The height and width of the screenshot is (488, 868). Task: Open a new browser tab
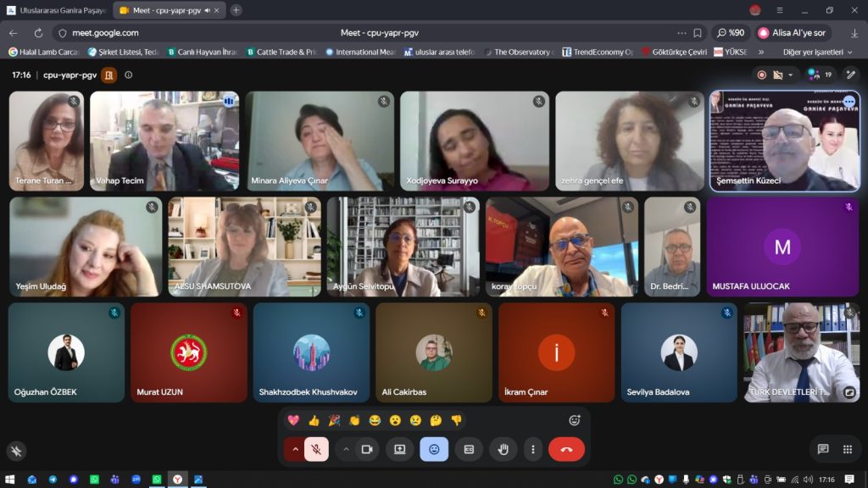[x=236, y=10]
